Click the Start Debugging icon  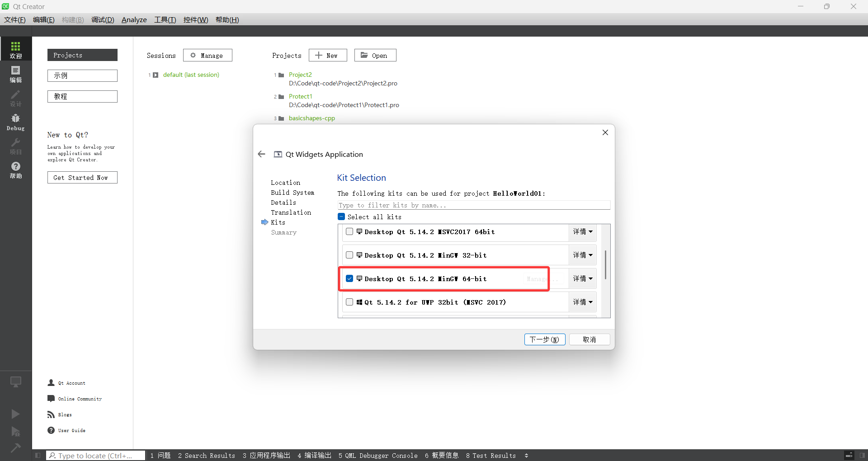click(x=15, y=432)
